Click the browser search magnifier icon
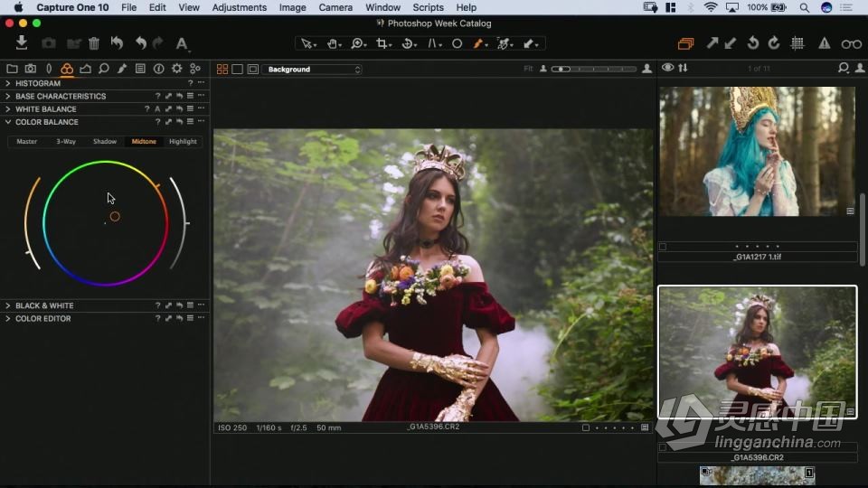868x488 pixels. (843, 68)
